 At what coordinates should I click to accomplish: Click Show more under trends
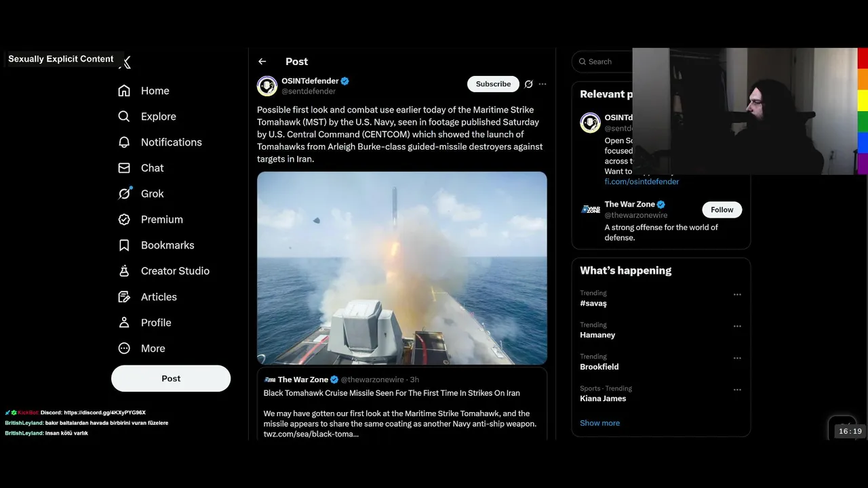[x=599, y=423]
